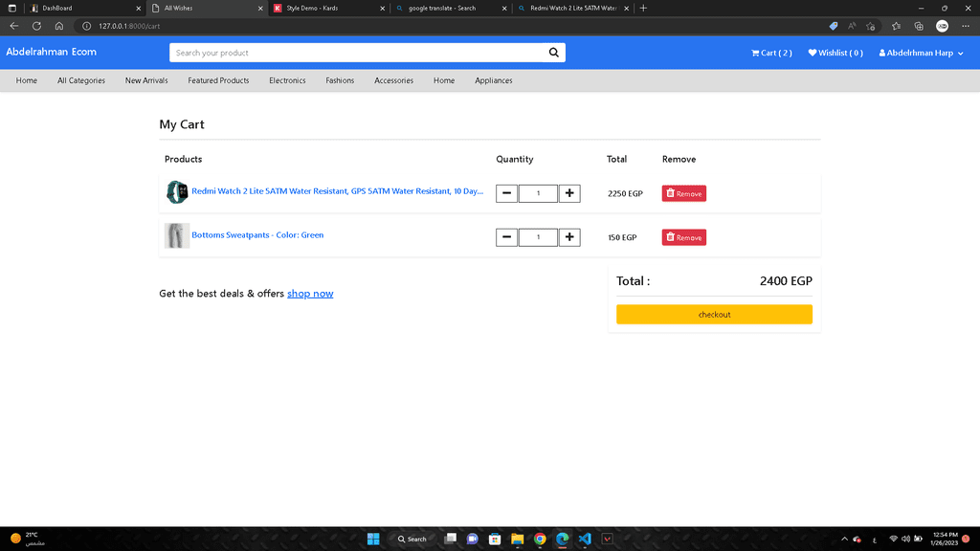This screenshot has height=551, width=980.
Task: Open Appliances category menu item
Action: 494,80
